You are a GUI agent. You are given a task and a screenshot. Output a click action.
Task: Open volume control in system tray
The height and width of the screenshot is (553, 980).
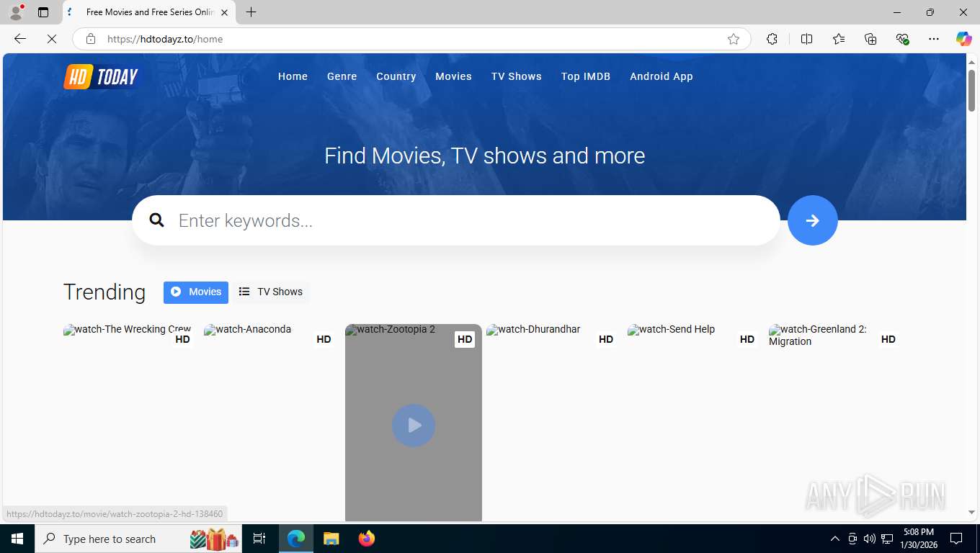tap(869, 539)
